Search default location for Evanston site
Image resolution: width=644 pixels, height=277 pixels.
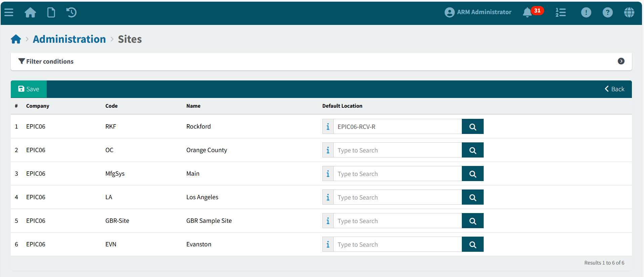coord(472,244)
